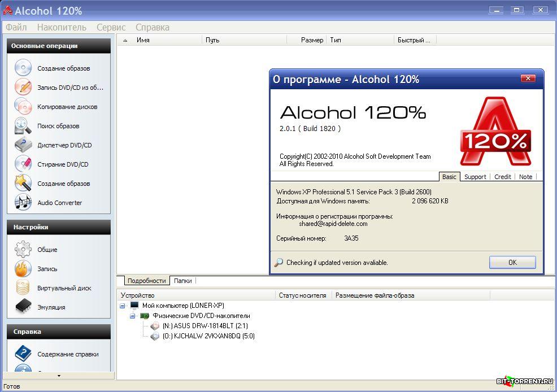Open Общие settings gear icon
Image resolution: width=557 pixels, height=392 pixels.
[x=23, y=250]
